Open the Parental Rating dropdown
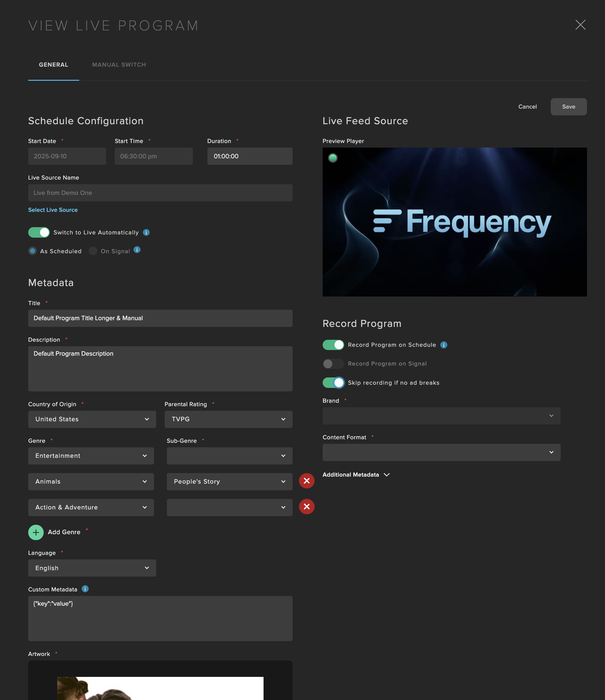Viewport: 605px width, 700px height. point(228,419)
